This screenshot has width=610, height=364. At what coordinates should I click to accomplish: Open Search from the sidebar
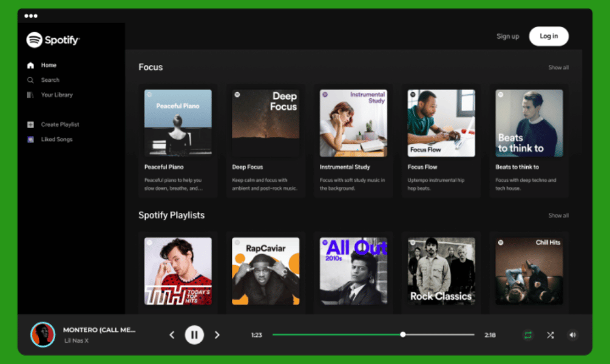pos(50,80)
